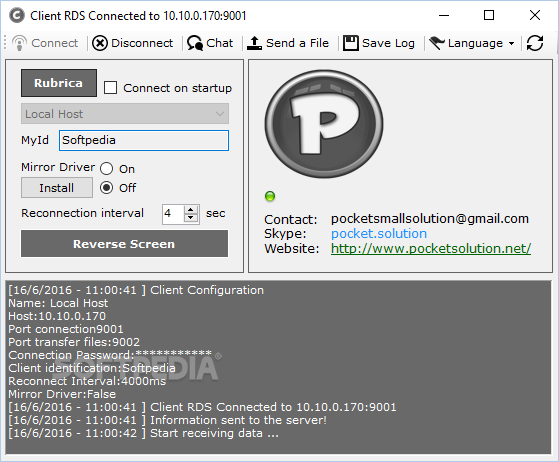Click the 'Host:10.10.0.170' log line

pyautogui.click(x=57, y=316)
